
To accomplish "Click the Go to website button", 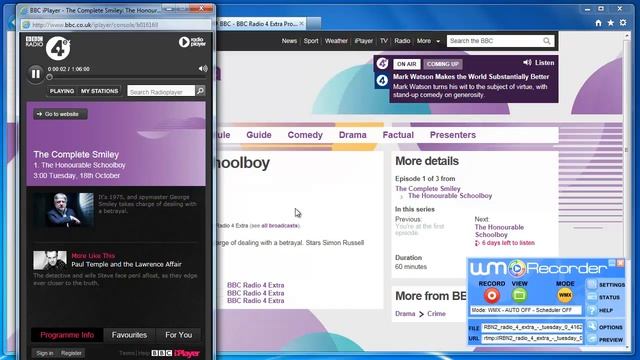I will coord(60,114).
